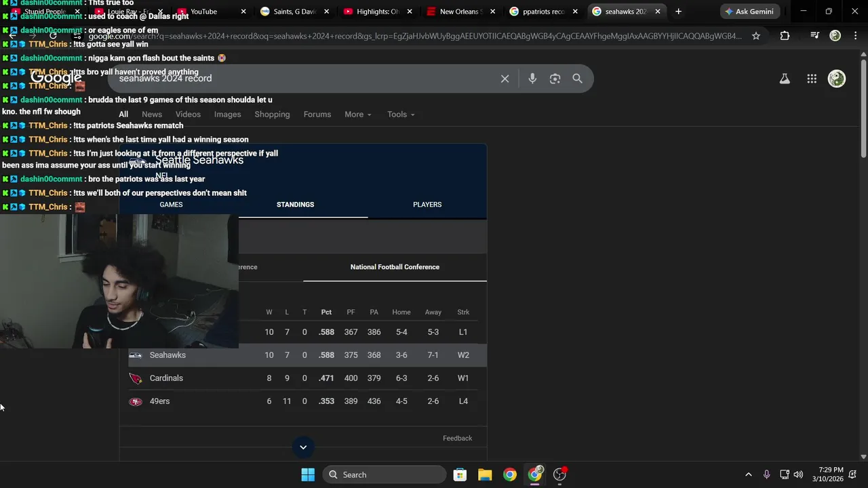
Task: Open Search Labs flask icon
Action: point(785,79)
